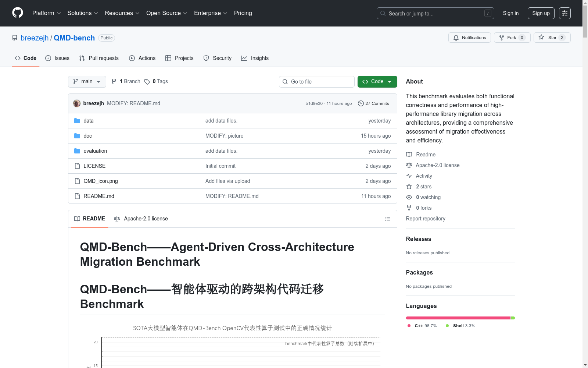Expand the Enterprise menu
Image resolution: width=588 pixels, height=368 pixels.
(211, 13)
